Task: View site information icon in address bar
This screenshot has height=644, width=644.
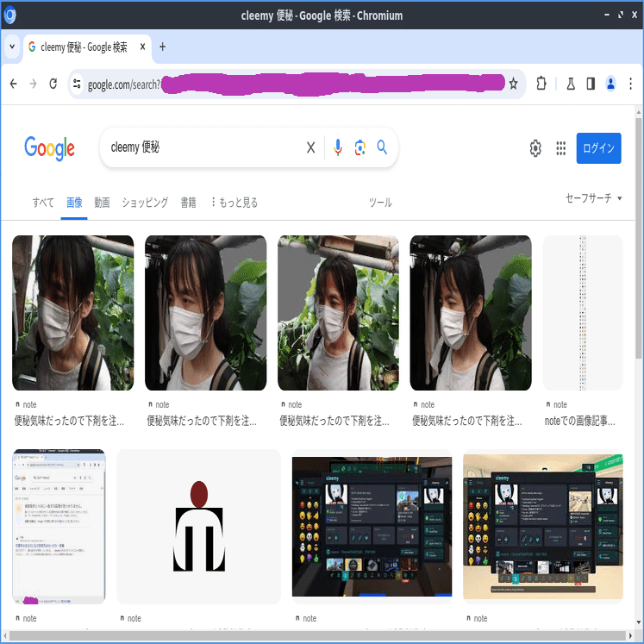Action: click(77, 84)
